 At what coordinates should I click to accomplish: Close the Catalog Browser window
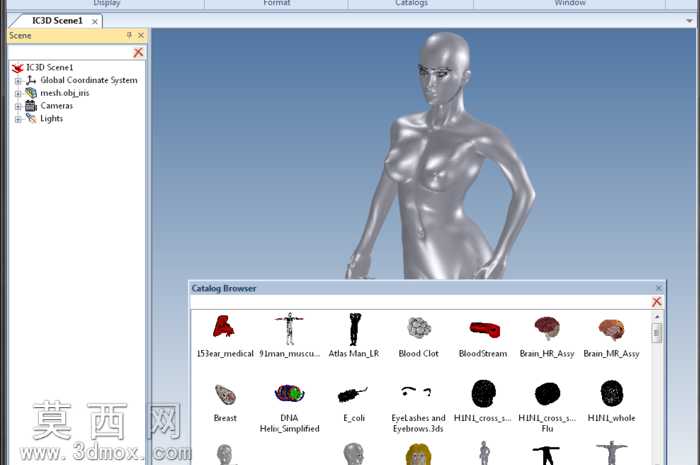click(x=658, y=288)
